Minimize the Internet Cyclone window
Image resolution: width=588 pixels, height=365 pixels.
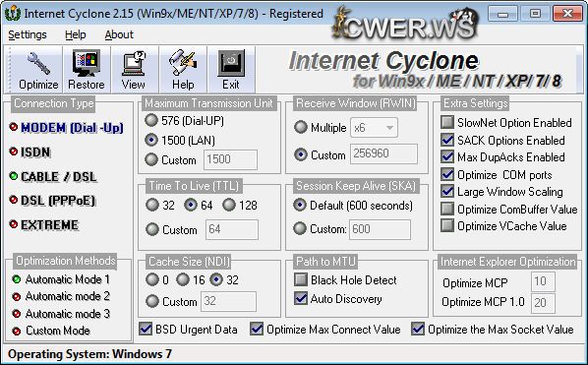(502, 14)
